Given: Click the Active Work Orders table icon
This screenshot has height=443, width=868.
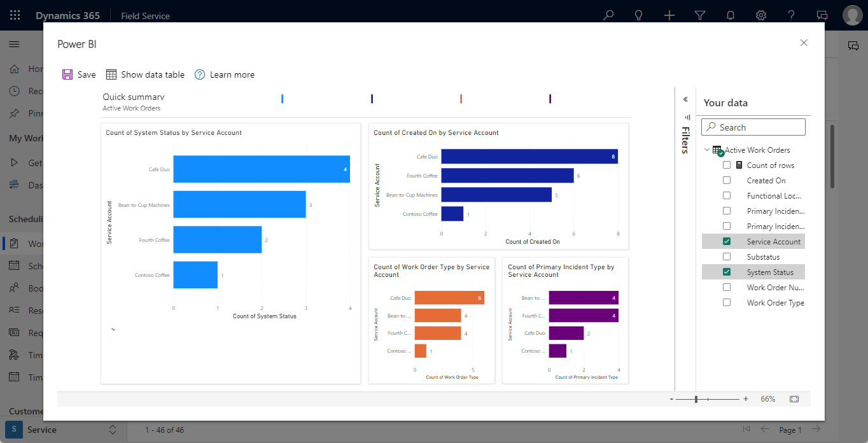Looking at the screenshot, I should [x=717, y=151].
